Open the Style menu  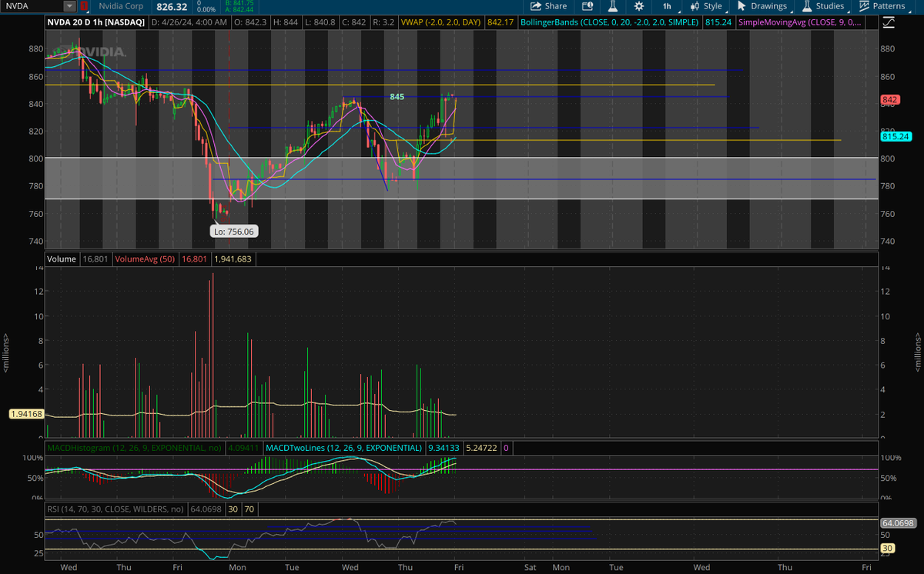point(705,6)
